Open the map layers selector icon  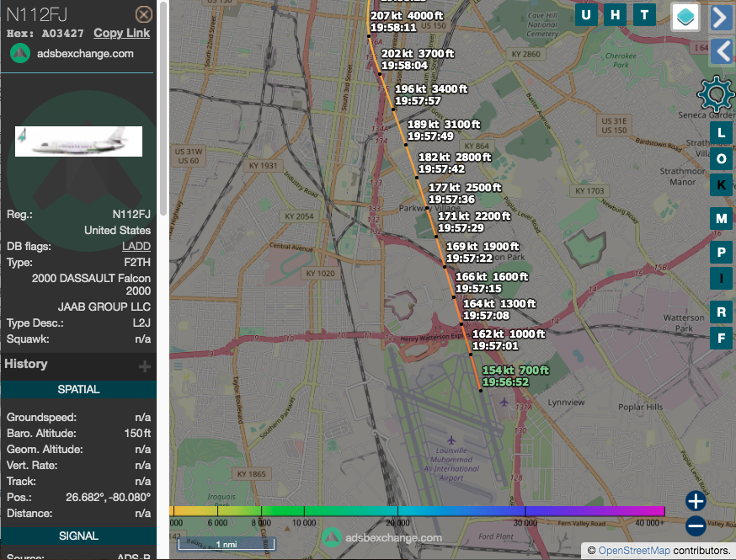[685, 17]
